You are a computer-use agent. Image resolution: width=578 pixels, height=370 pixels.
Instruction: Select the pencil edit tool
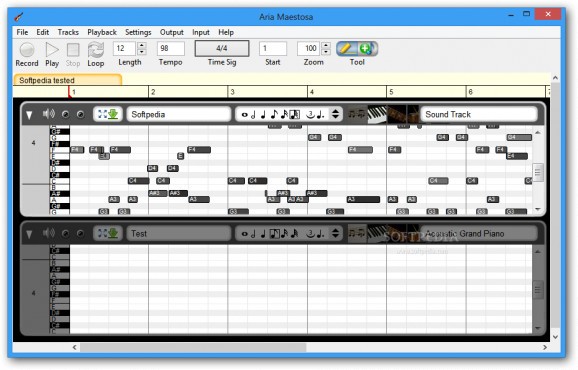pyautogui.click(x=346, y=49)
